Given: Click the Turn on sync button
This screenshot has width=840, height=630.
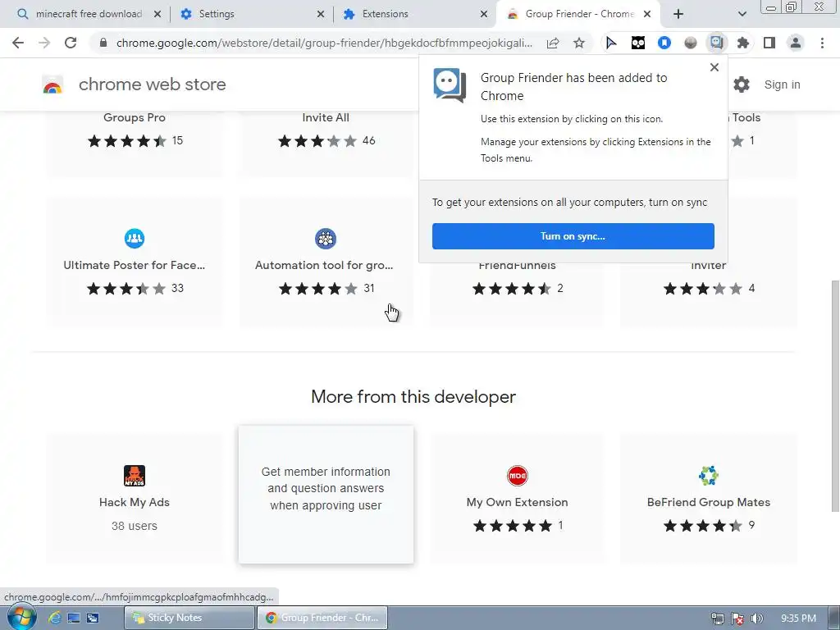Looking at the screenshot, I should (x=573, y=236).
